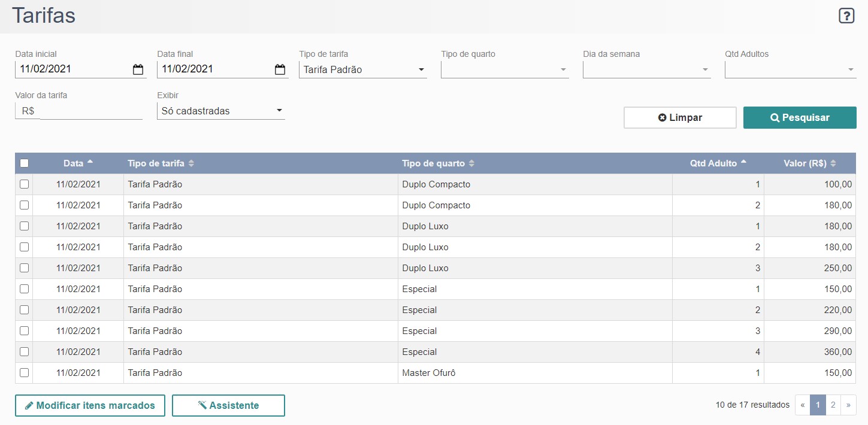Jump to the last page arrow
This screenshot has width=868, height=425.
pos(848,405)
